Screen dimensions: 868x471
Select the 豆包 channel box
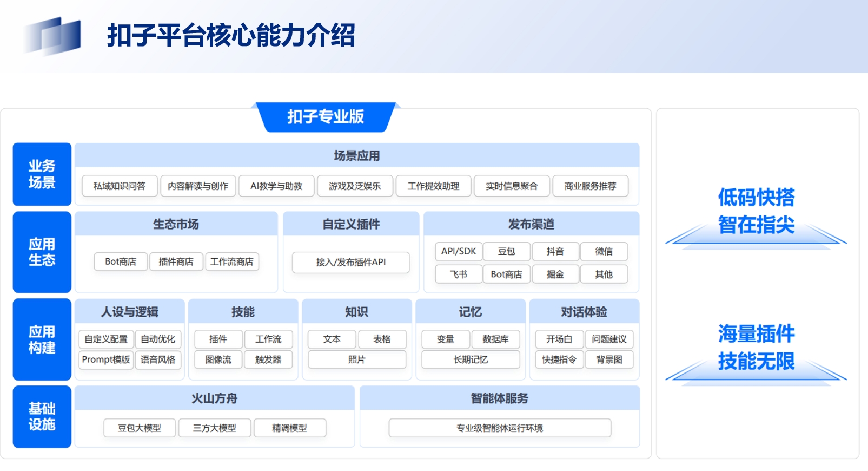click(507, 251)
